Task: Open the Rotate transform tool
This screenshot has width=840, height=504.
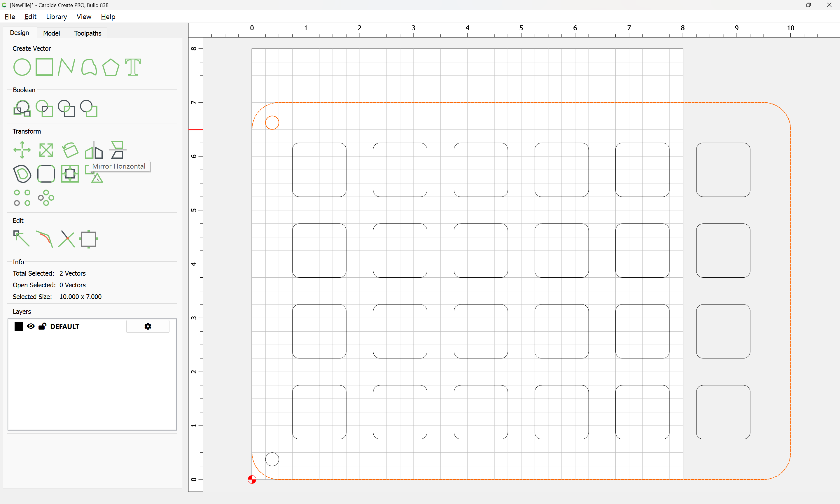Action: 70,150
